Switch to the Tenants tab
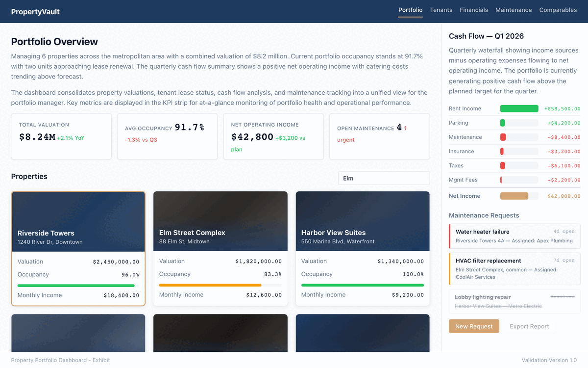 click(441, 10)
